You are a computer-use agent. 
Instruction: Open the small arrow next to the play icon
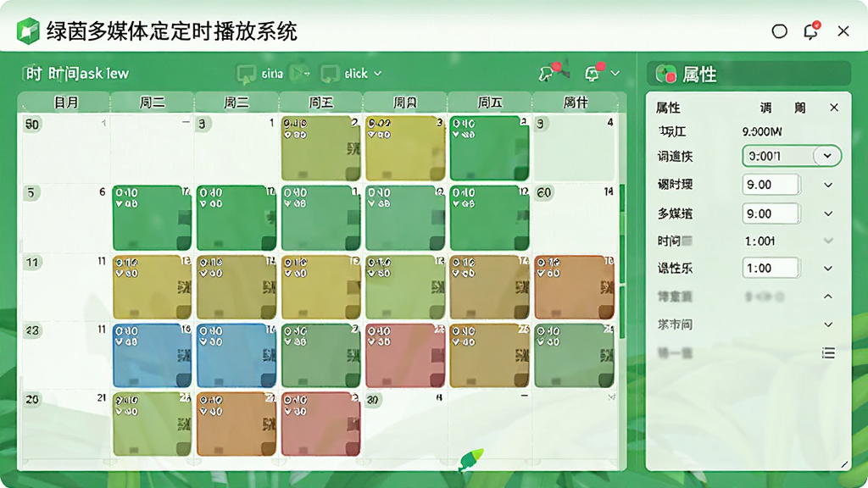(307, 74)
